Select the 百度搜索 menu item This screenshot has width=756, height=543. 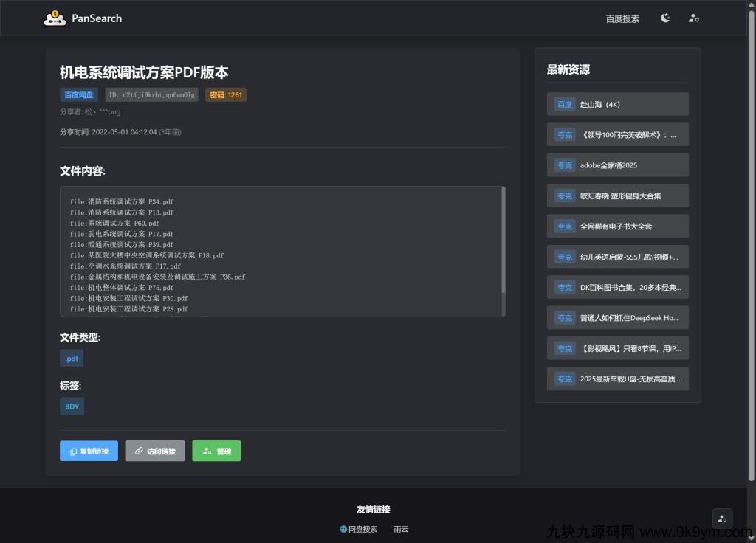[x=622, y=18]
